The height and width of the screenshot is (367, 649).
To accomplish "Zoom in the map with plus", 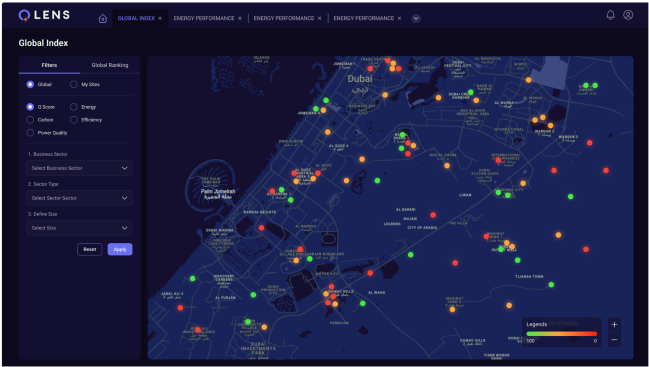I will pyautogui.click(x=614, y=325).
